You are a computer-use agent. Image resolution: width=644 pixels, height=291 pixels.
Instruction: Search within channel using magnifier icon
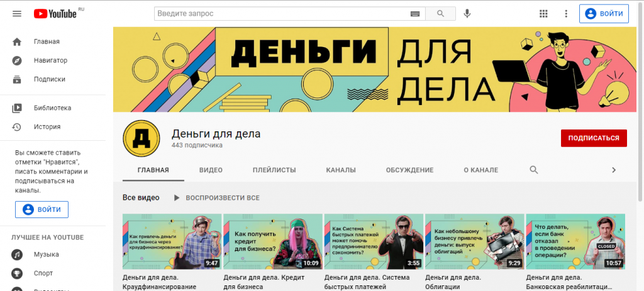533,170
